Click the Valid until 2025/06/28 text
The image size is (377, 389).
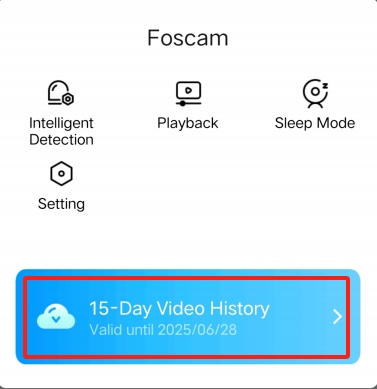pos(163,330)
